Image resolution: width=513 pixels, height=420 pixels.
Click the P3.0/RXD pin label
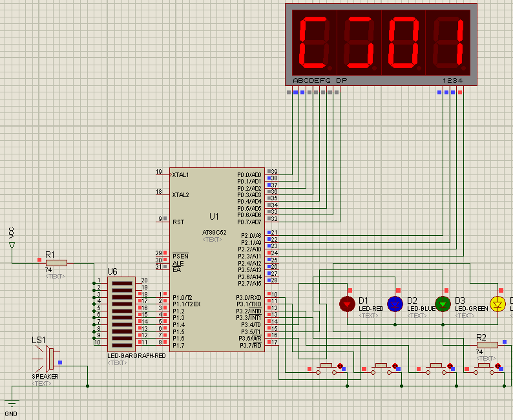(x=249, y=298)
